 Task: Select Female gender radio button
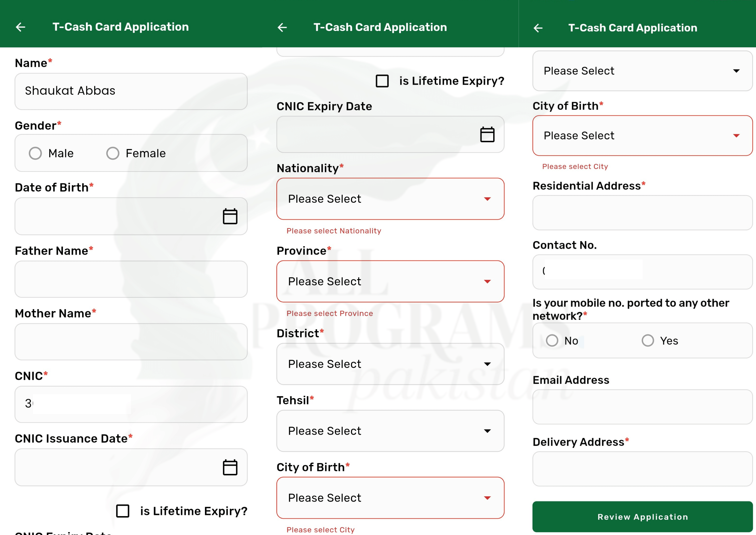(113, 153)
